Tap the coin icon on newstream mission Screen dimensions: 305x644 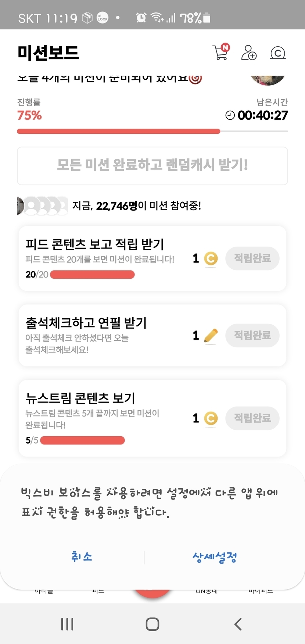pos(211,418)
